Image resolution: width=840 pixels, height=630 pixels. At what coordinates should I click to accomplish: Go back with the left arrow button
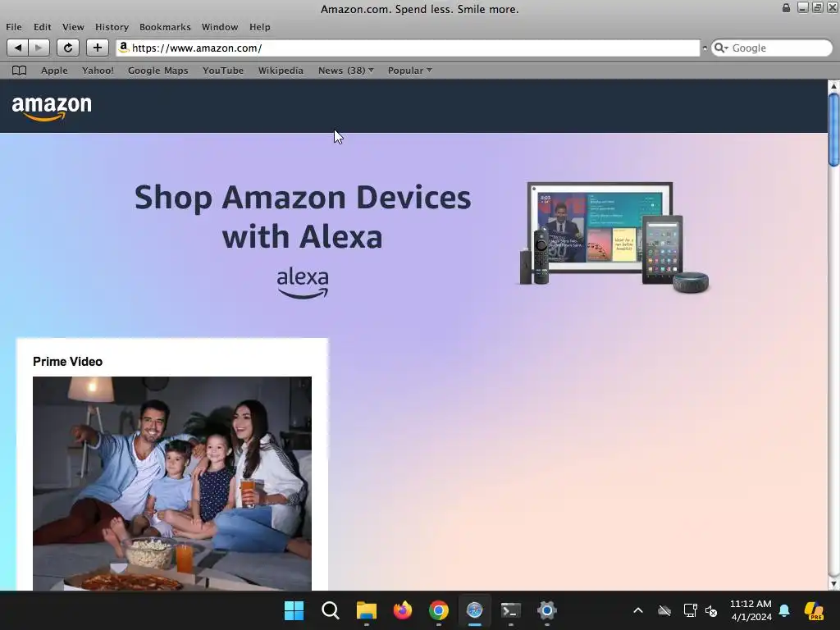[18, 48]
